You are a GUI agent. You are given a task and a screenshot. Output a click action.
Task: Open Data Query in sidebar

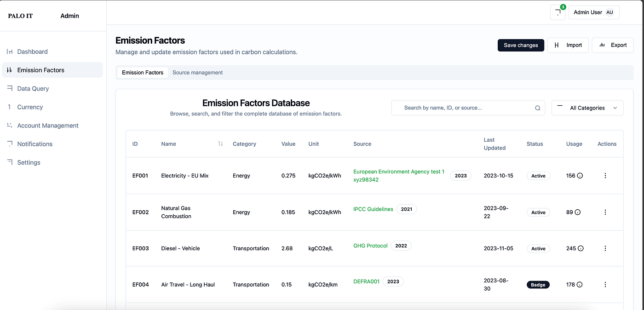(x=33, y=89)
